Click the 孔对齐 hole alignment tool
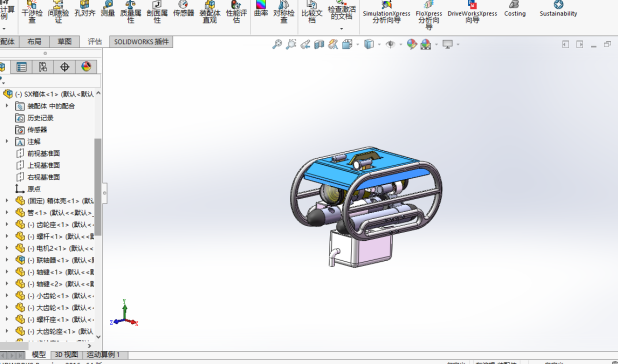Image resolution: width=618 pixels, height=364 pixels. click(x=85, y=9)
